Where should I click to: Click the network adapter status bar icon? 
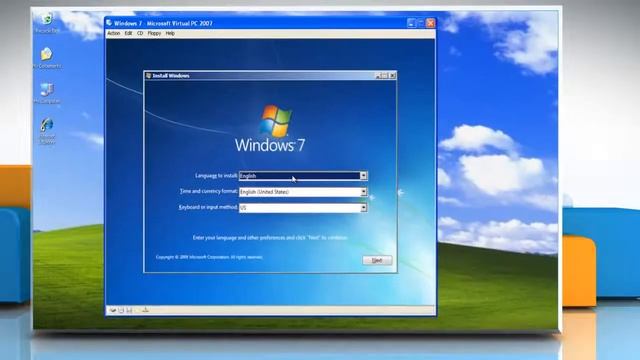coord(145,310)
